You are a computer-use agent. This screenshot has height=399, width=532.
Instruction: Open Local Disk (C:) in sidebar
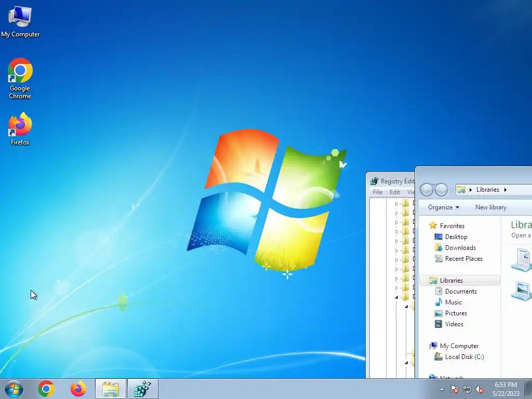pyautogui.click(x=464, y=356)
